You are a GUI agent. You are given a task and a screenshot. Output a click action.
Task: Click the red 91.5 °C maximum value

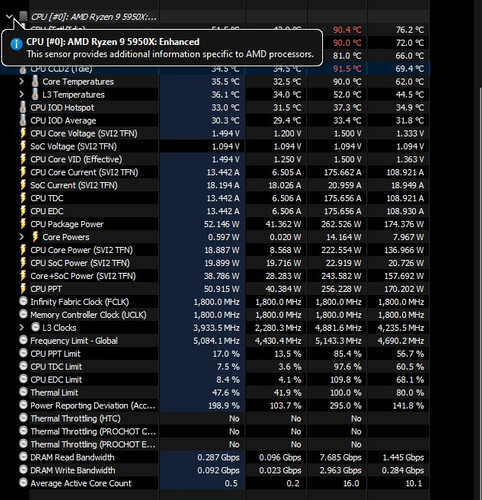click(347, 69)
